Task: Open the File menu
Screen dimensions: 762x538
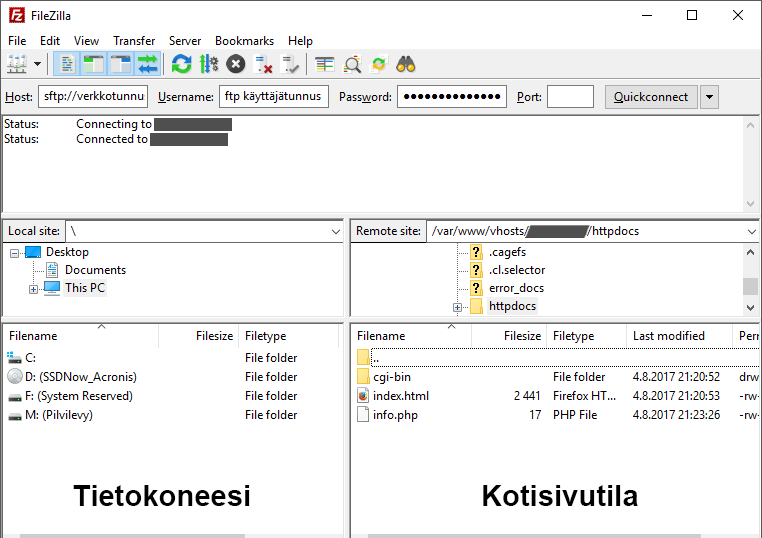Action: coord(17,41)
